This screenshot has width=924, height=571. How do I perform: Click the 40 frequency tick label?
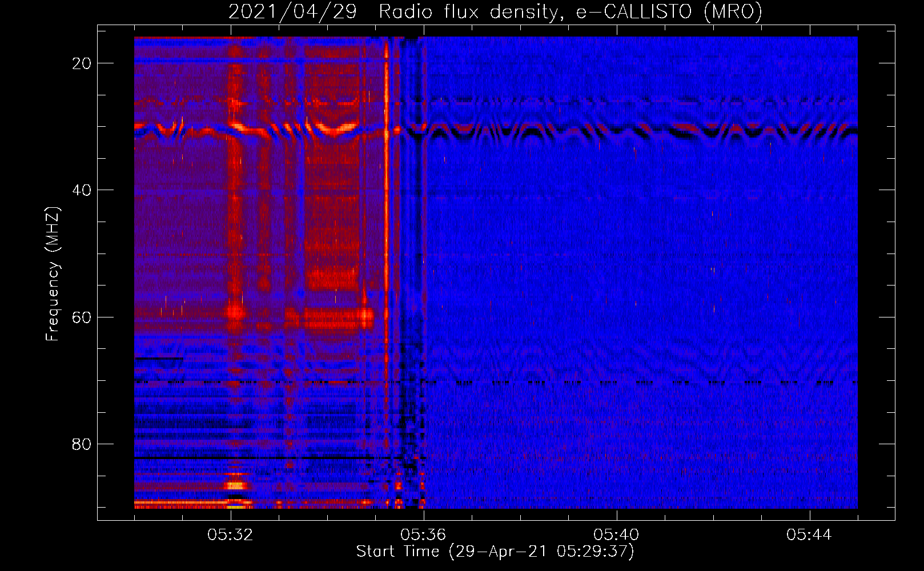(82, 190)
